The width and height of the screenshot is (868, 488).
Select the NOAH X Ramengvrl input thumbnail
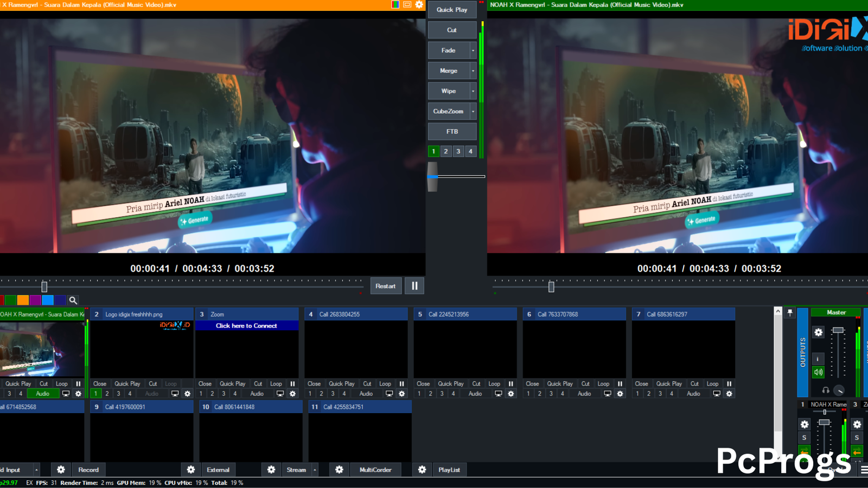pyautogui.click(x=42, y=349)
